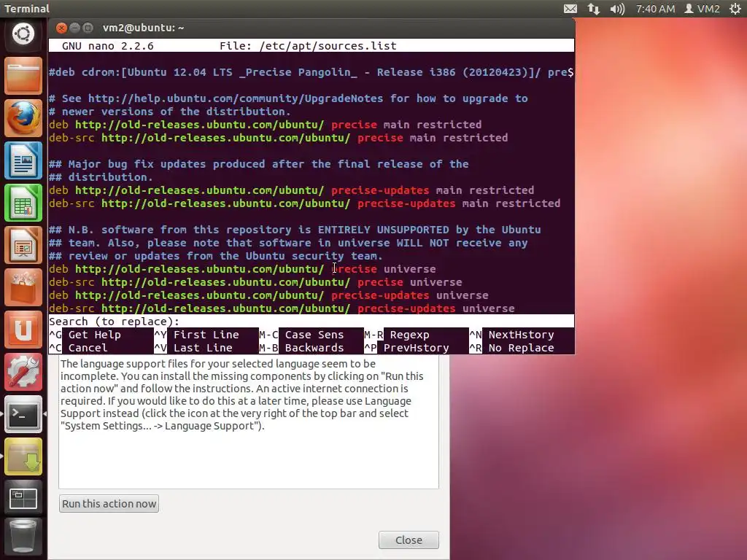Screen dimensions: 747x560
Task: Minimize the terminal window
Action: point(74,28)
